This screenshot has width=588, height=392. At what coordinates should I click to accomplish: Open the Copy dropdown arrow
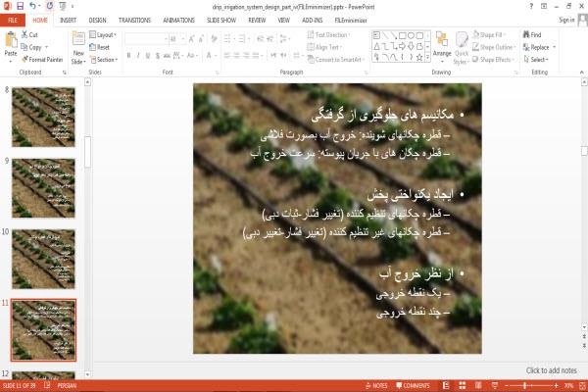[x=46, y=47]
